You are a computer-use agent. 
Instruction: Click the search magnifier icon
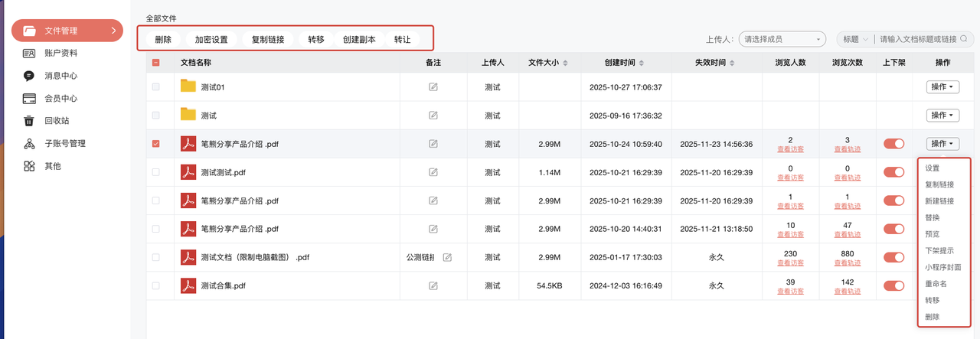[x=965, y=39]
